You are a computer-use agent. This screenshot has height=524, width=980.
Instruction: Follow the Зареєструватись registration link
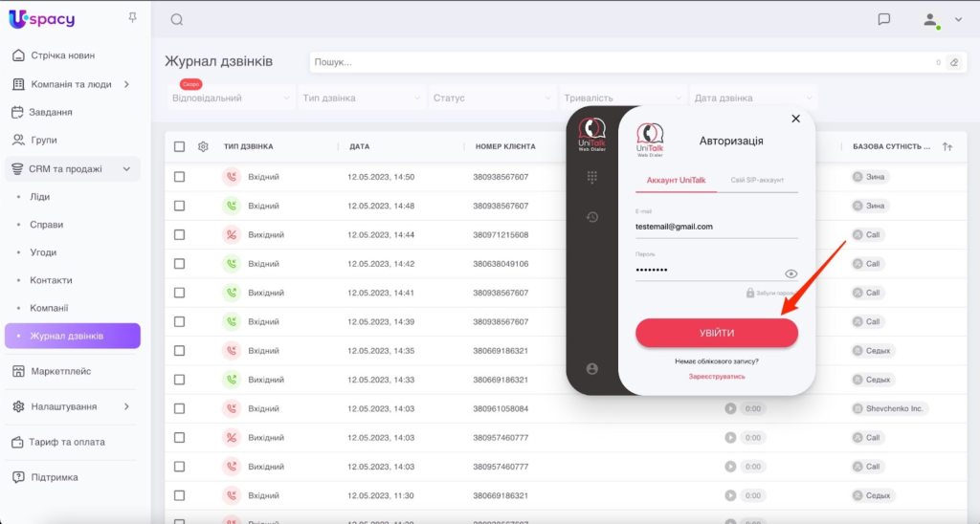click(716, 377)
